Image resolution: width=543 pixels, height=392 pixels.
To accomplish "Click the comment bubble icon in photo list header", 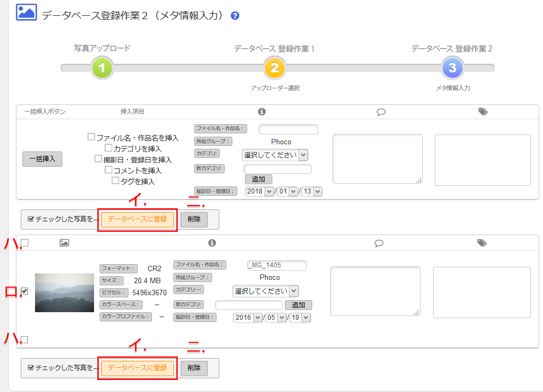I will pyautogui.click(x=378, y=243).
